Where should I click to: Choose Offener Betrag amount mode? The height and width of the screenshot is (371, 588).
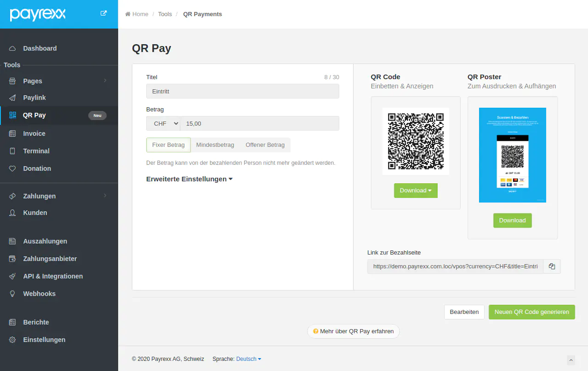(x=265, y=145)
